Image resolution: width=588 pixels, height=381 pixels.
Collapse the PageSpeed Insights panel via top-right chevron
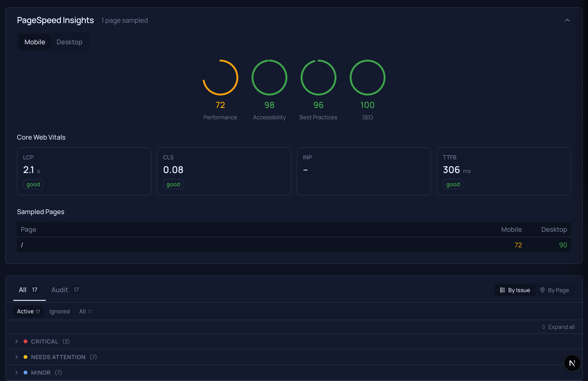(567, 20)
